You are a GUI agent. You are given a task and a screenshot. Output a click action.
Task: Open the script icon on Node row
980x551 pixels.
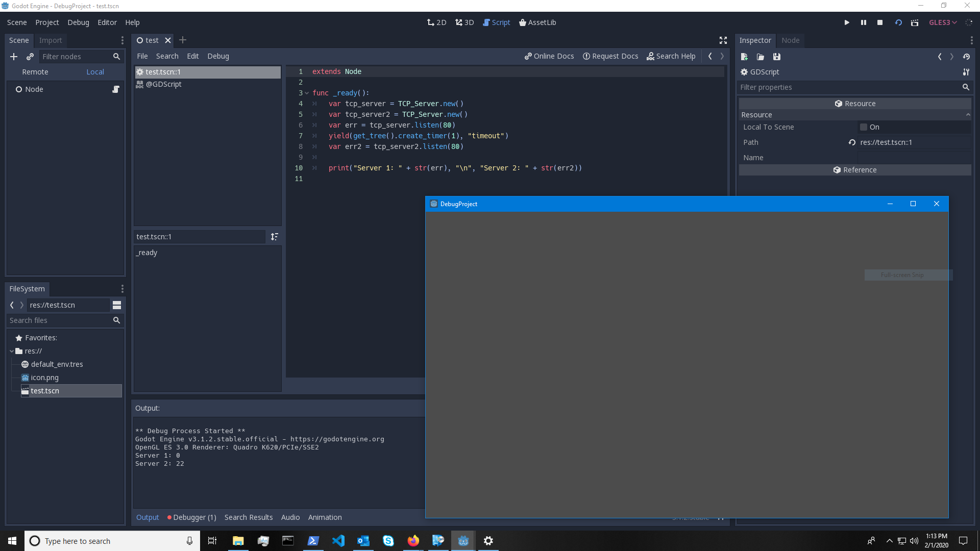116,89
